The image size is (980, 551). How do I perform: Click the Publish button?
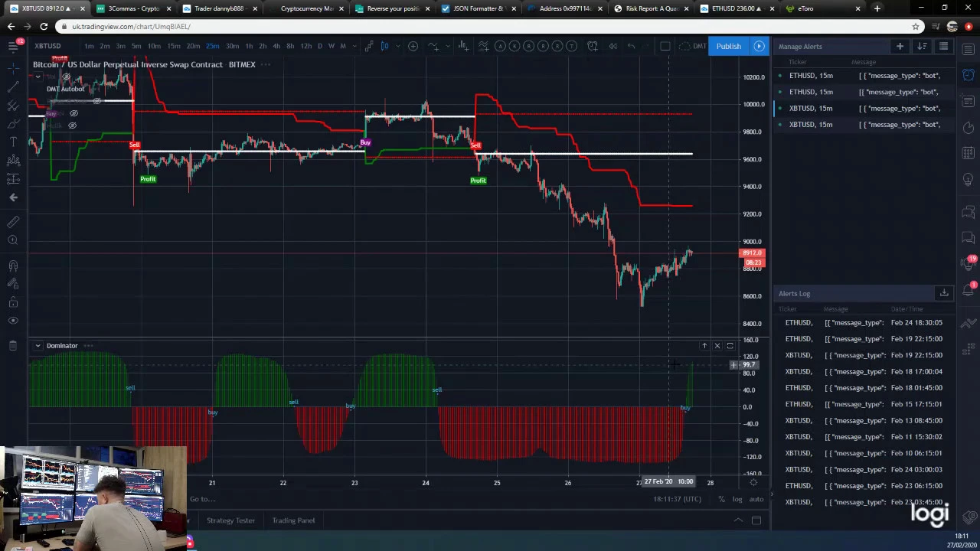728,46
